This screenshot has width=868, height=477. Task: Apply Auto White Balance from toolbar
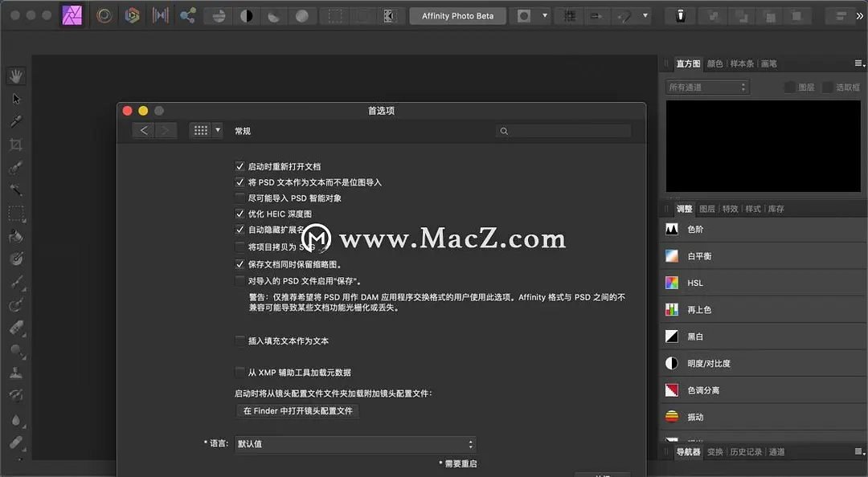[301, 16]
